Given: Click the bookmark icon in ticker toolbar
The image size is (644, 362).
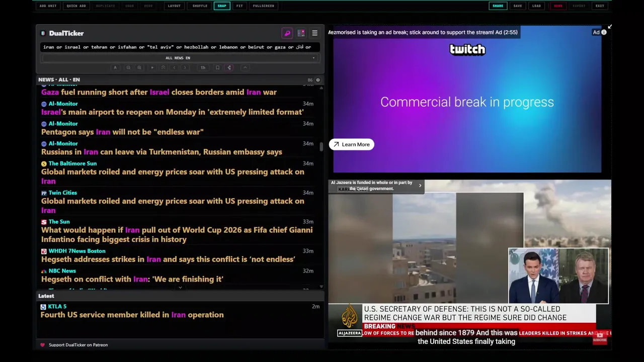Looking at the screenshot, I should pyautogui.click(x=217, y=67).
